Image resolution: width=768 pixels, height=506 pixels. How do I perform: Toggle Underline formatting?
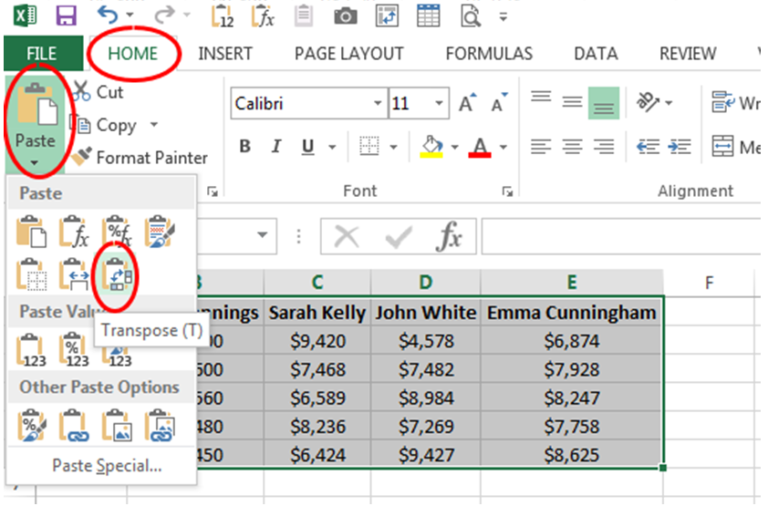[308, 146]
